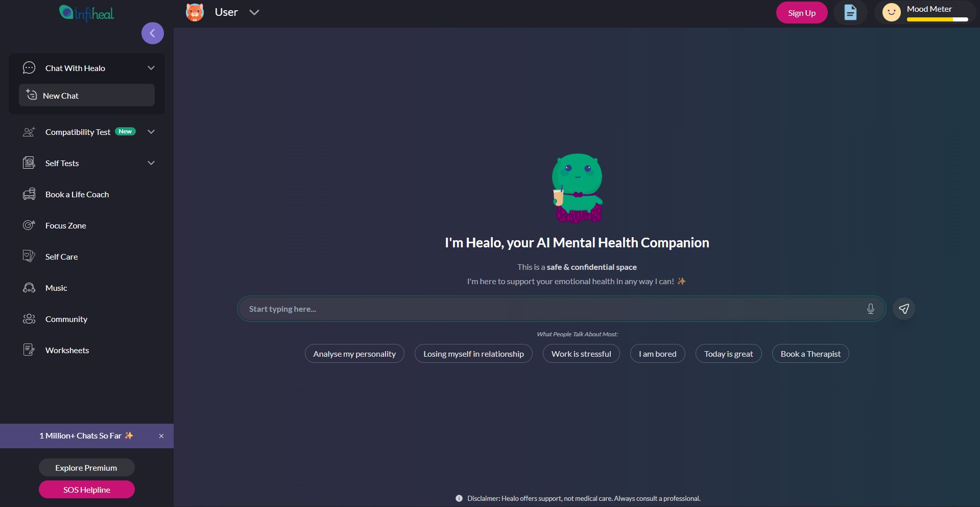Image resolution: width=980 pixels, height=507 pixels.
Task: Click the fox user avatar icon
Action: coord(195,12)
